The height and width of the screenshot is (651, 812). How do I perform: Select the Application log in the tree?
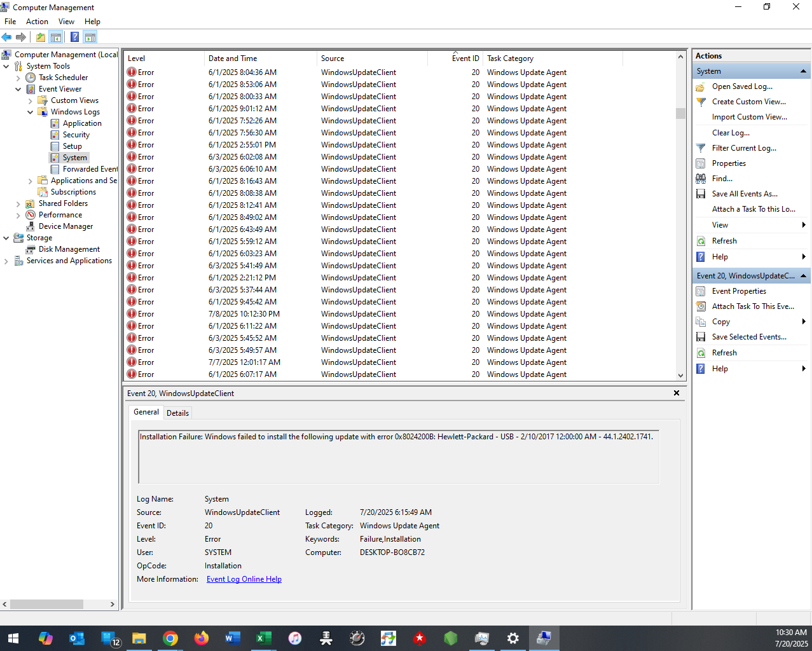pyautogui.click(x=82, y=123)
